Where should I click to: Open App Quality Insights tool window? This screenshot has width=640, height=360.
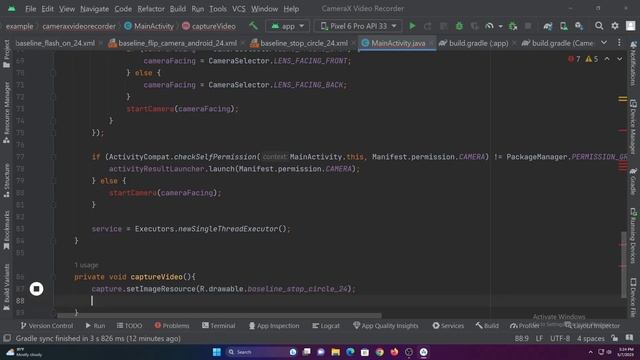click(x=386, y=326)
